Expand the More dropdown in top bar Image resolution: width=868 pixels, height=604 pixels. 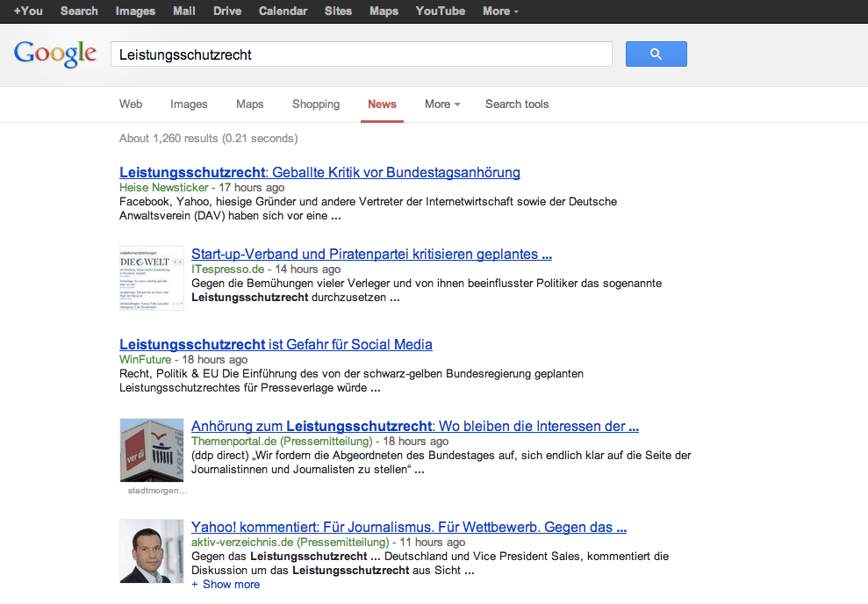tap(500, 11)
